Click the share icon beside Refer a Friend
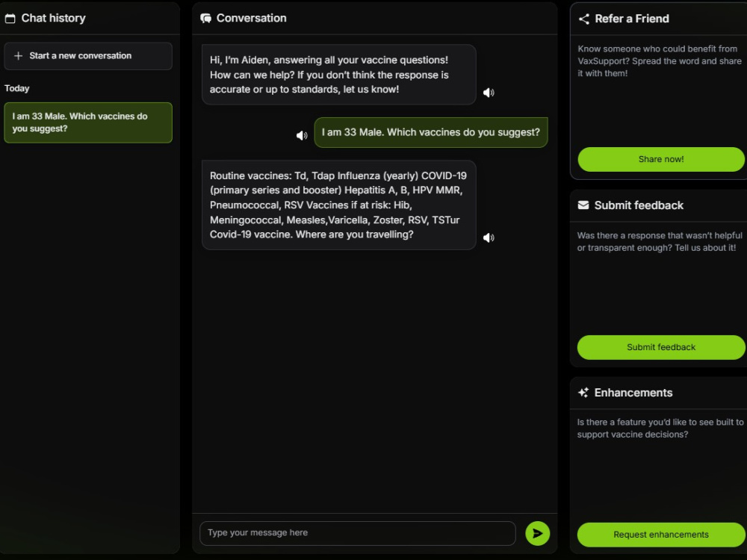This screenshot has width=747, height=560. pos(583,19)
